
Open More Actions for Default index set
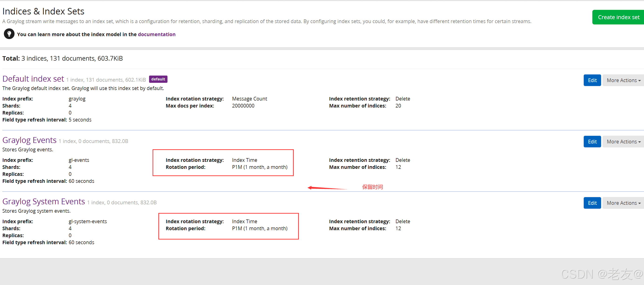pos(623,80)
